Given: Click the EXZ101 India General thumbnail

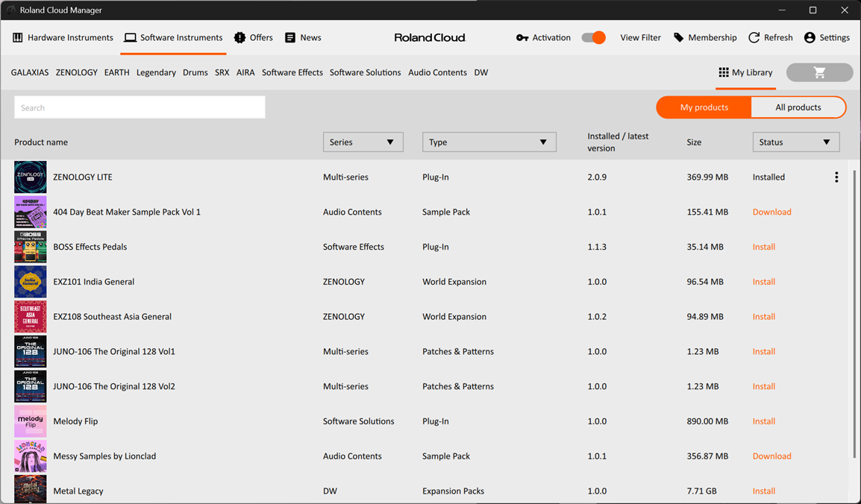Looking at the screenshot, I should [x=30, y=282].
